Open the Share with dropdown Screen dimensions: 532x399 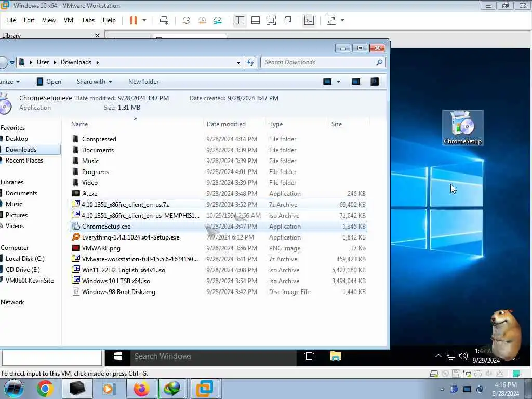point(95,82)
